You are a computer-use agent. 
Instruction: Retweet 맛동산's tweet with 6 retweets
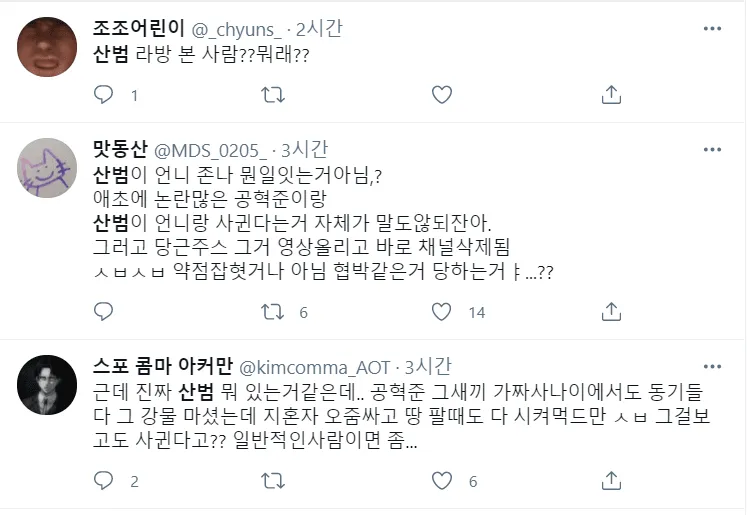point(271,312)
